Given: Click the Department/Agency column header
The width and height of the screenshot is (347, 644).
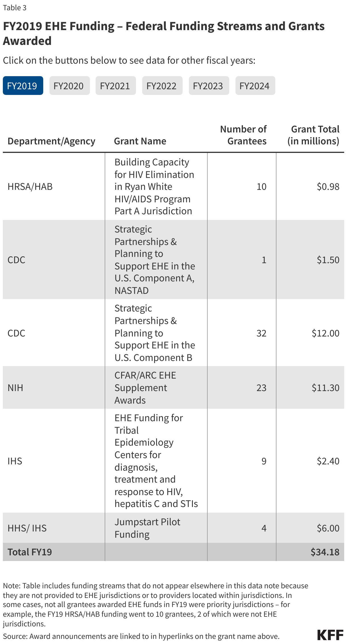Looking at the screenshot, I should coord(51,141).
